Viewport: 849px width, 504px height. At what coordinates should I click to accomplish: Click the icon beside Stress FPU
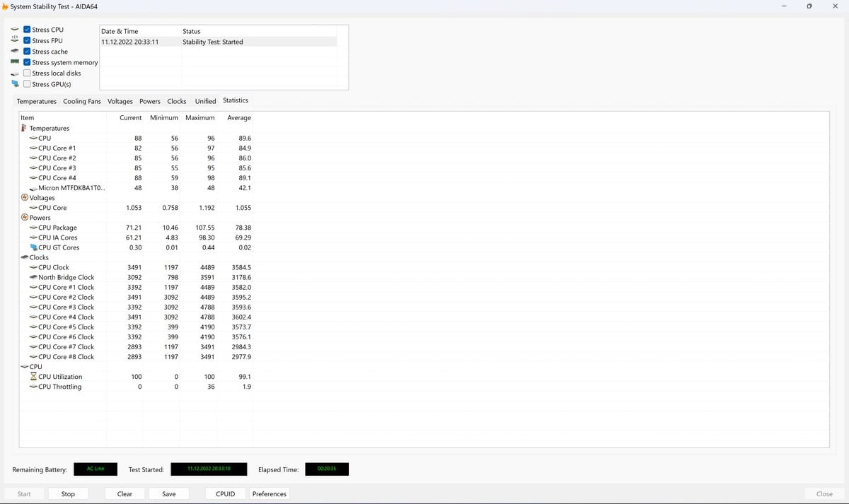pyautogui.click(x=15, y=40)
